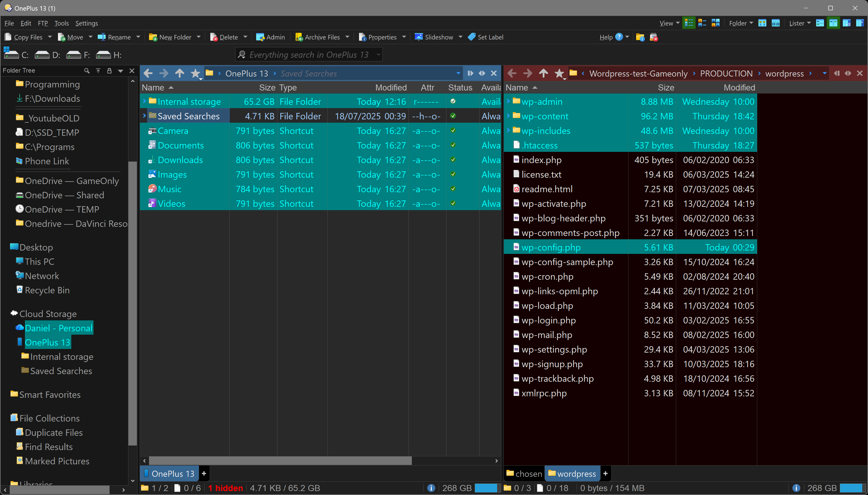Open Slideshow from the toolbar

(434, 37)
